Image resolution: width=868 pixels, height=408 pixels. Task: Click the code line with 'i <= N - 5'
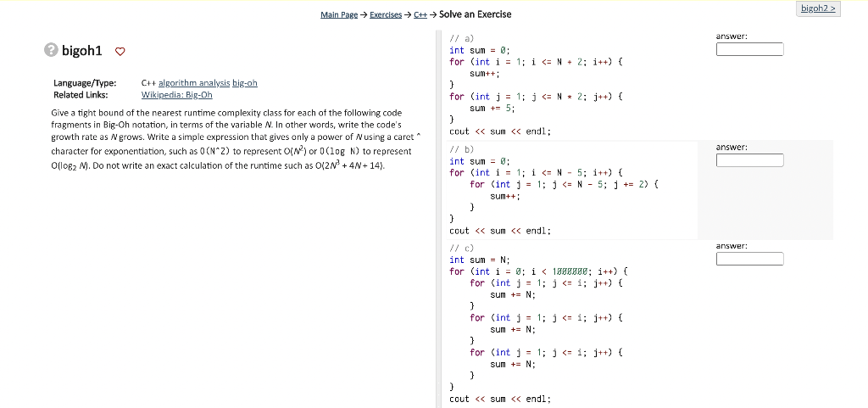536,172
